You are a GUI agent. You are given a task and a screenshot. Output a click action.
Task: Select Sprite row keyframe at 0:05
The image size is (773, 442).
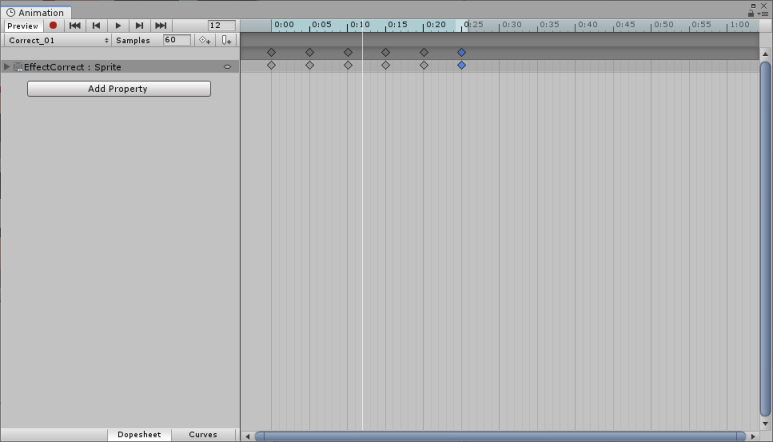tap(310, 65)
